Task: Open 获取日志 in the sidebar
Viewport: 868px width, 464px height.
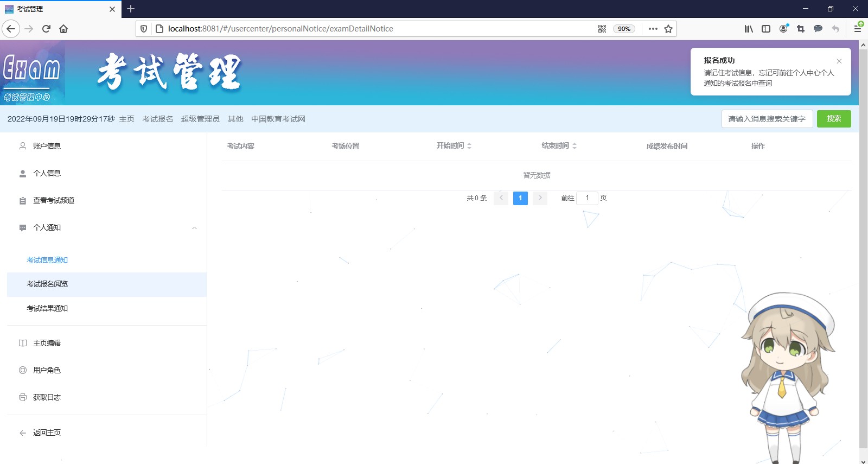Action: click(107, 397)
